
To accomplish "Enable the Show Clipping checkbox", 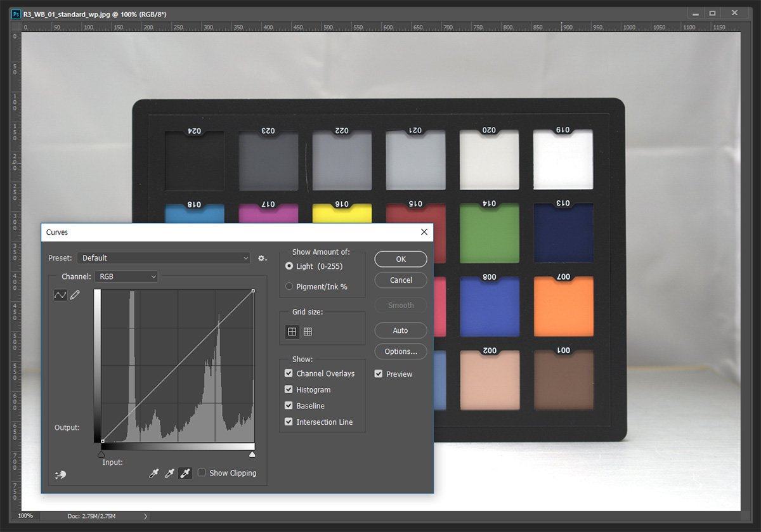I will (x=202, y=472).
